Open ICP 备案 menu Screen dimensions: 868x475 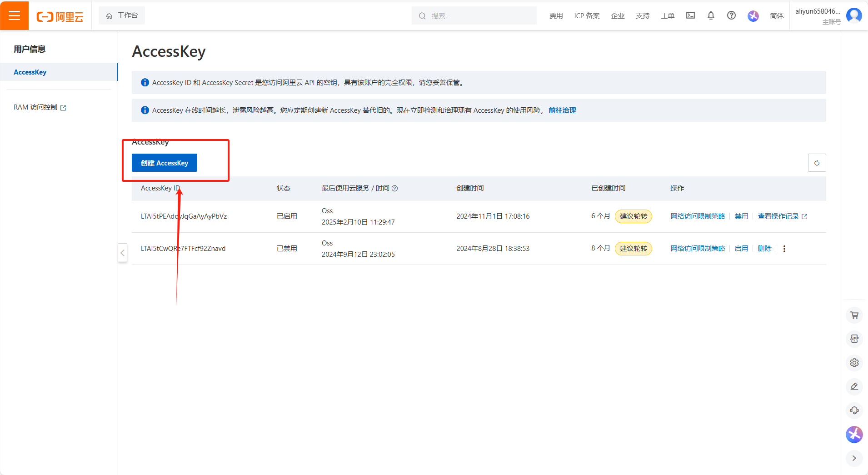(x=587, y=16)
